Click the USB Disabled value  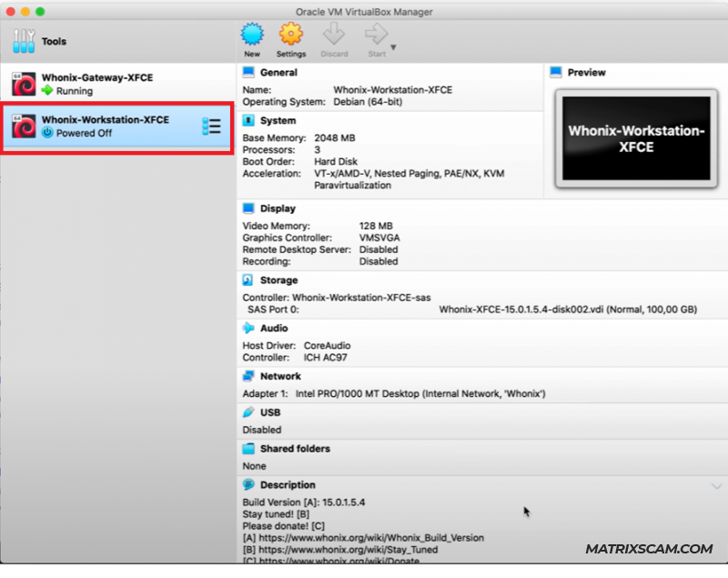click(x=262, y=430)
